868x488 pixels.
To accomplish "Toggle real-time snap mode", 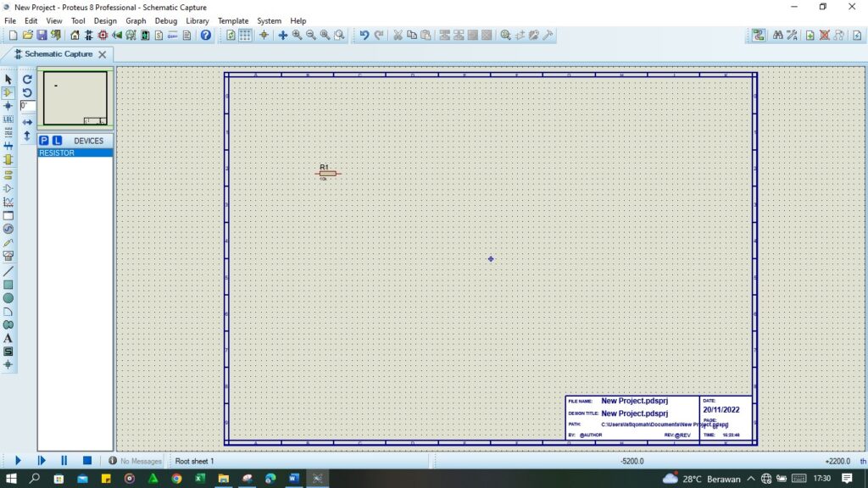I will 264,35.
